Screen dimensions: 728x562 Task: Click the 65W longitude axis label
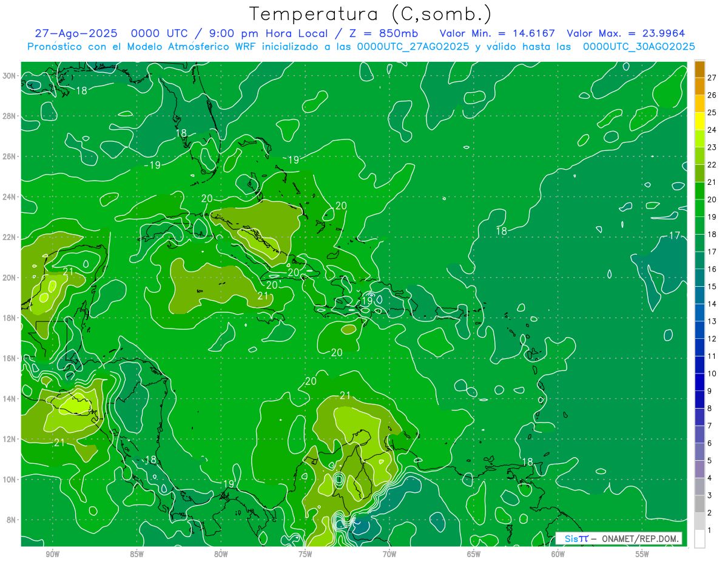[x=474, y=554]
